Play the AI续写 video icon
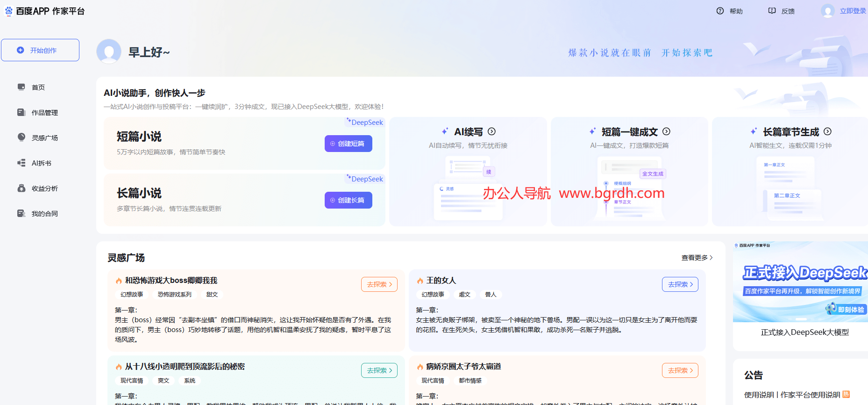 (492, 131)
